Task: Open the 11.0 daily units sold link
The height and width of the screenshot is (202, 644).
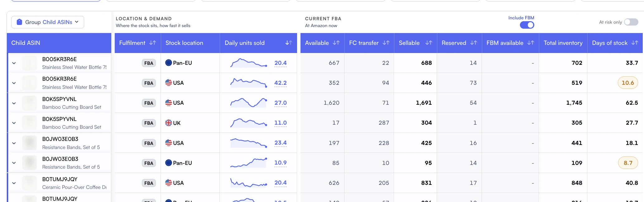Action: click(x=280, y=123)
